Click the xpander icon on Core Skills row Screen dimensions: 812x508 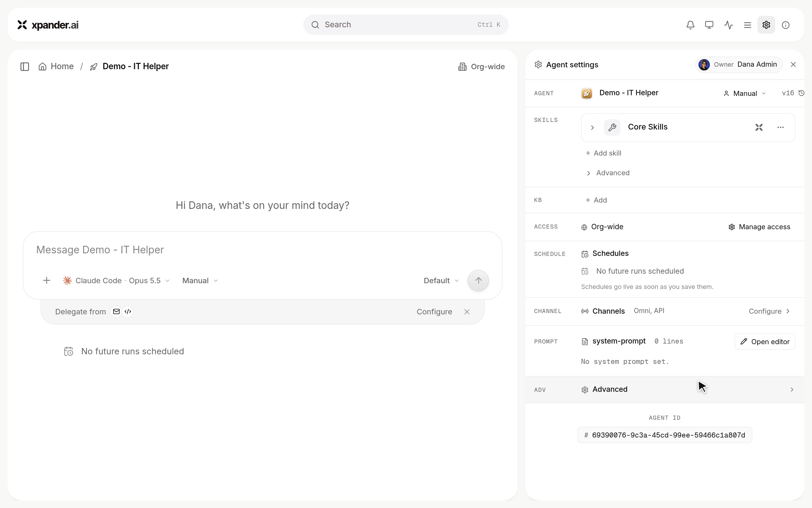759,127
